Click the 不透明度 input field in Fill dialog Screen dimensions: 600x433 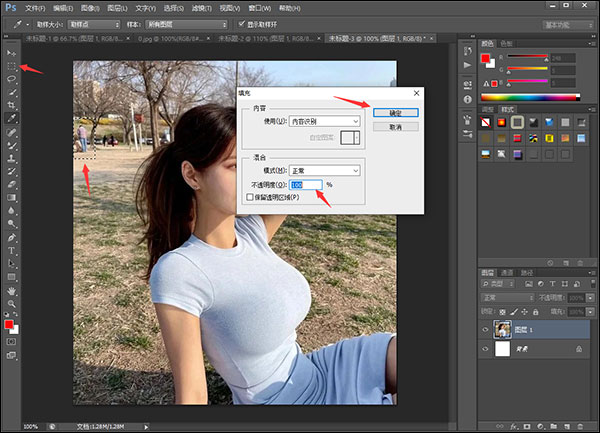(x=307, y=185)
